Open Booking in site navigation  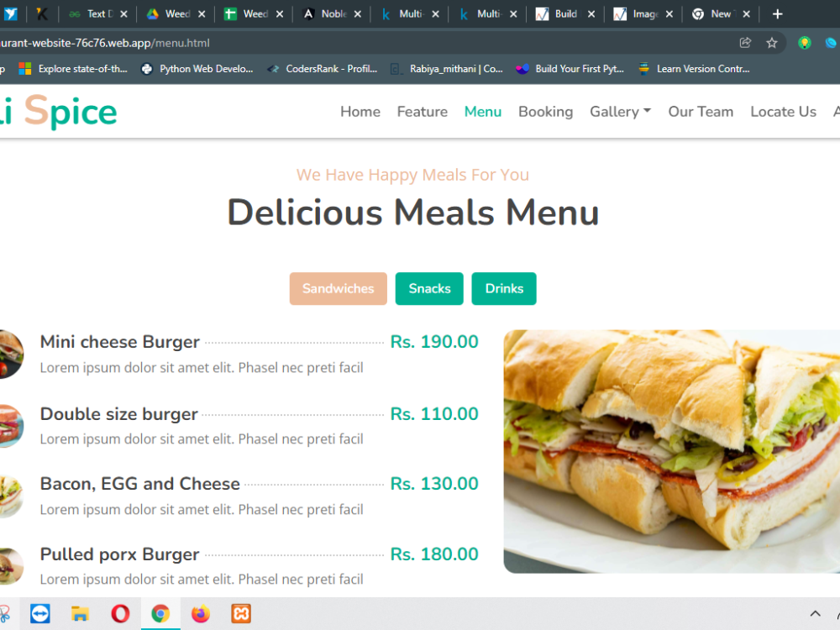pyautogui.click(x=545, y=112)
